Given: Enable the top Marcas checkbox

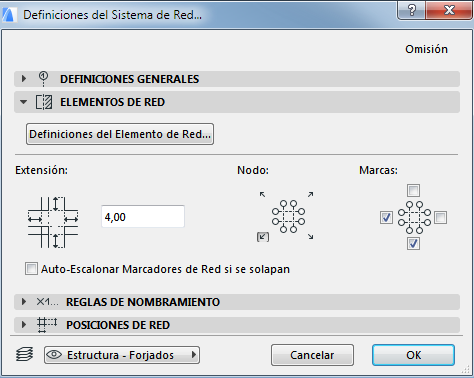Looking at the screenshot, I should [x=413, y=191].
